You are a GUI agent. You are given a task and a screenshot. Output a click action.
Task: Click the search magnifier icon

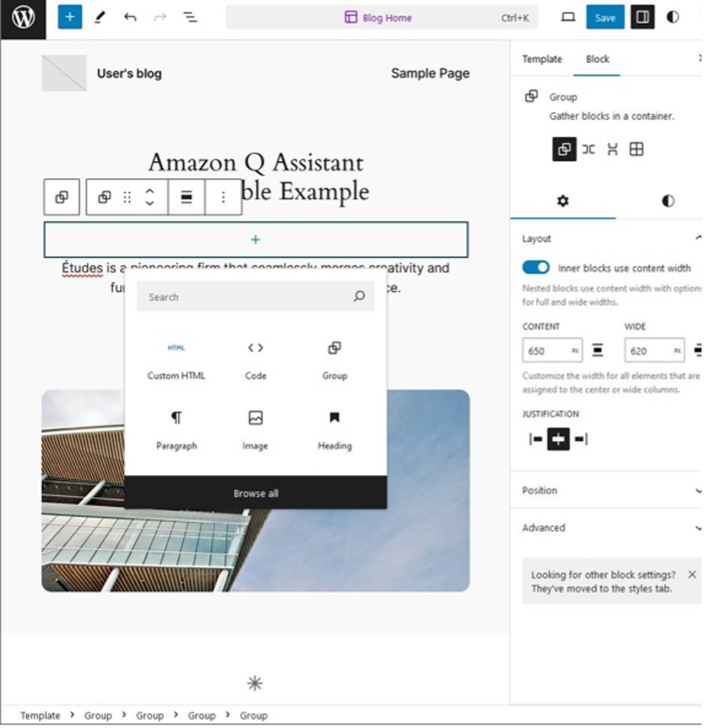pyautogui.click(x=359, y=296)
